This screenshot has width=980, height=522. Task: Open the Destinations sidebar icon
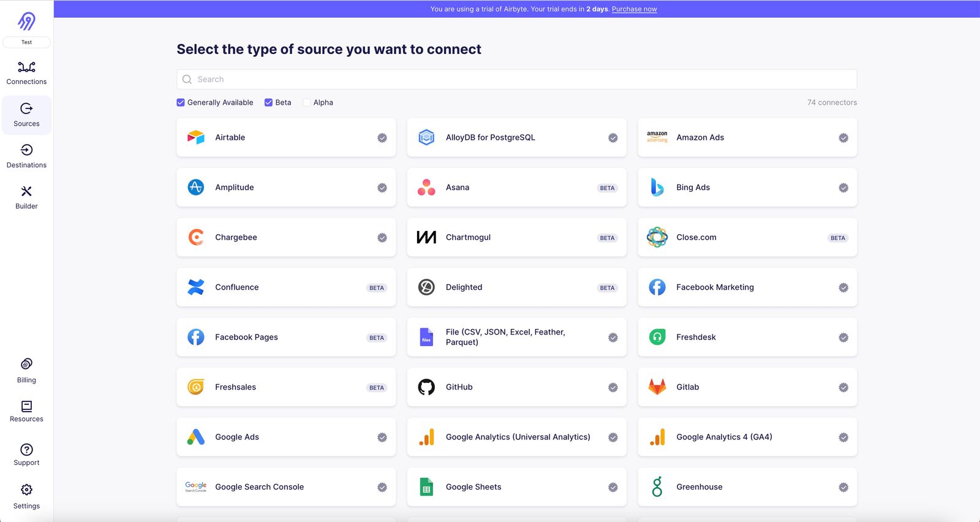(26, 149)
